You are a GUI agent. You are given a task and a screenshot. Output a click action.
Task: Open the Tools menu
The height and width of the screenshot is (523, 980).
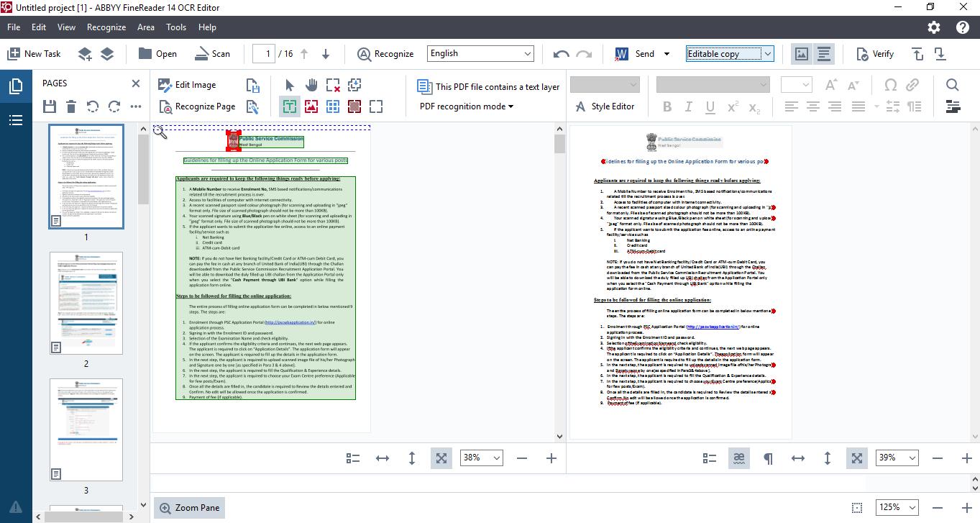click(x=176, y=27)
